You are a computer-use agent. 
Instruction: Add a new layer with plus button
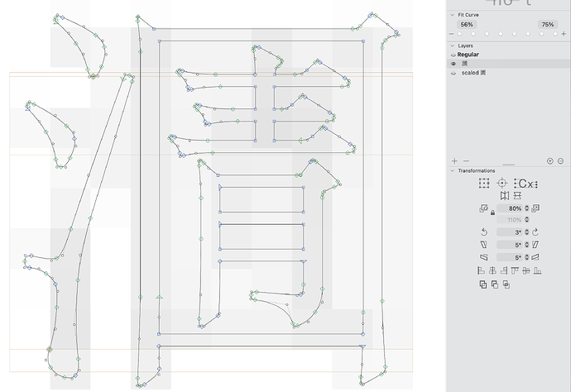tap(454, 160)
